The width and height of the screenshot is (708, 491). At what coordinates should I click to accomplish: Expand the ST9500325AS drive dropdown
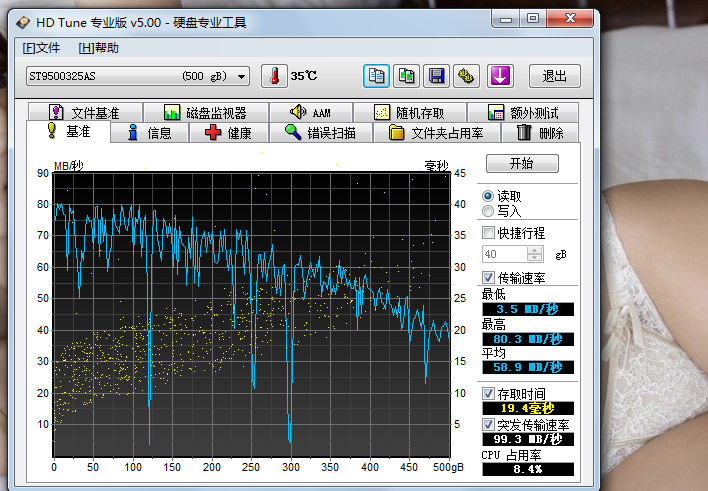click(x=242, y=76)
